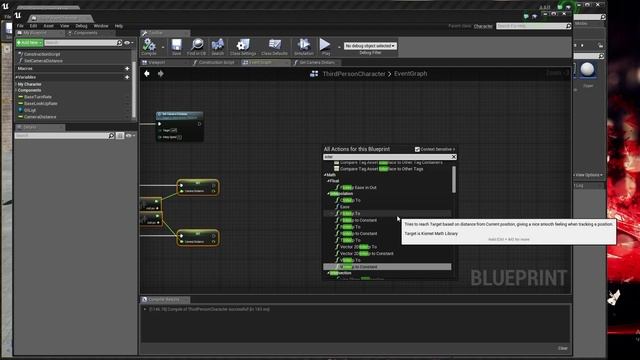Image resolution: width=640 pixels, height=360 pixels.
Task: Open the debug object selection dropdown
Action: (x=370, y=46)
